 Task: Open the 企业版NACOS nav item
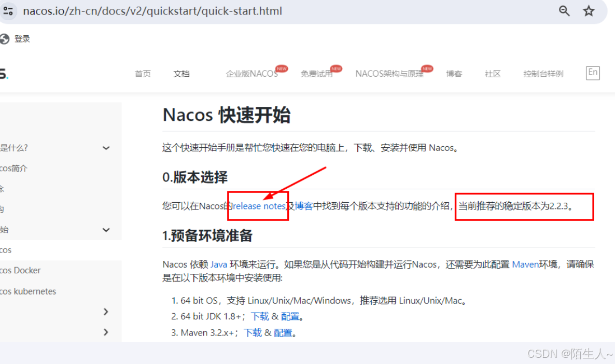[252, 74]
